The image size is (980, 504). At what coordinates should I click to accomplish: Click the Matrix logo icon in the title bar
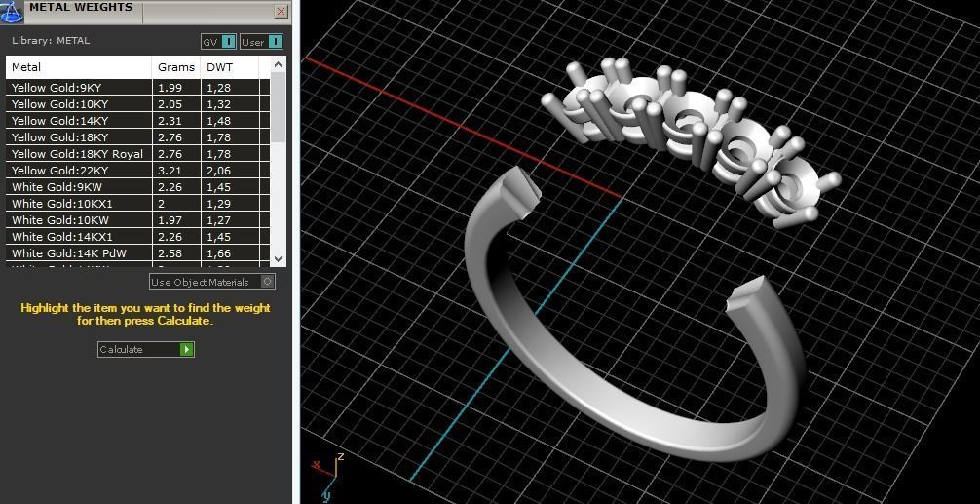coord(11,11)
